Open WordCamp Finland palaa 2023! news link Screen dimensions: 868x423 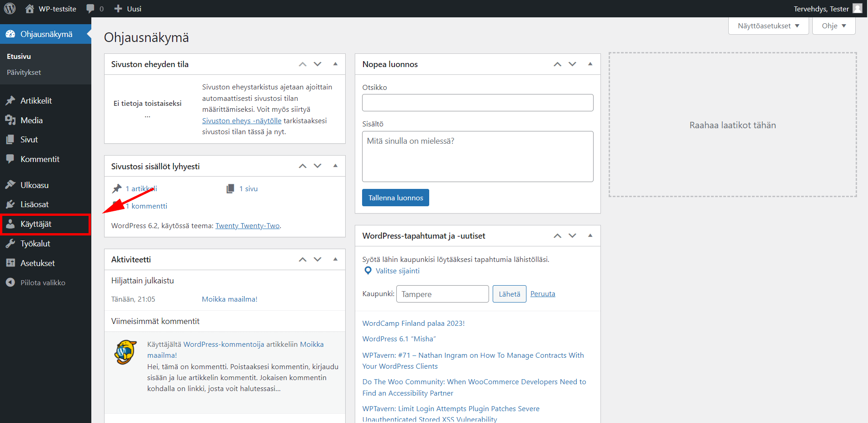coord(414,324)
